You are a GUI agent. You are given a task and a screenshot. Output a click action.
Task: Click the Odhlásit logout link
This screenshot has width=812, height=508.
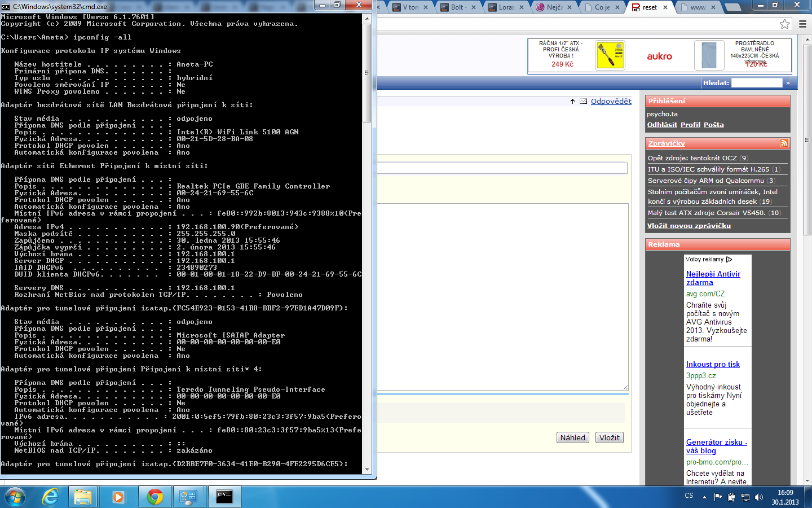pos(662,125)
